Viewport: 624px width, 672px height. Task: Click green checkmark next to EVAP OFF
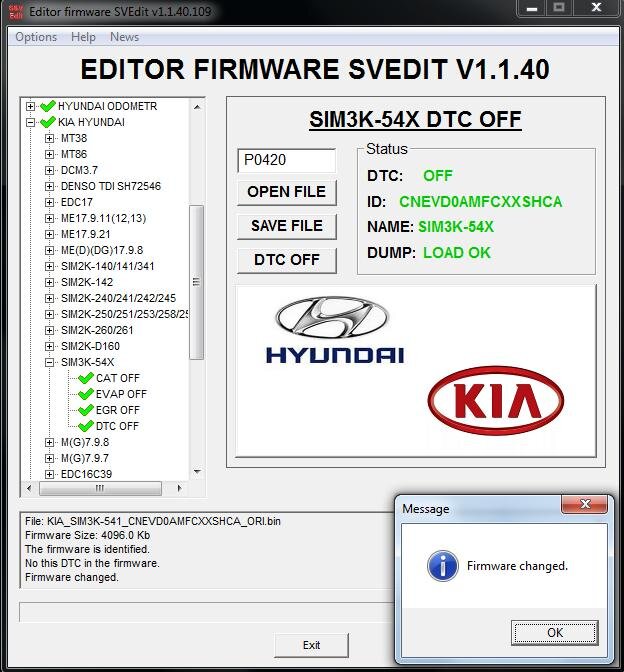tap(86, 394)
